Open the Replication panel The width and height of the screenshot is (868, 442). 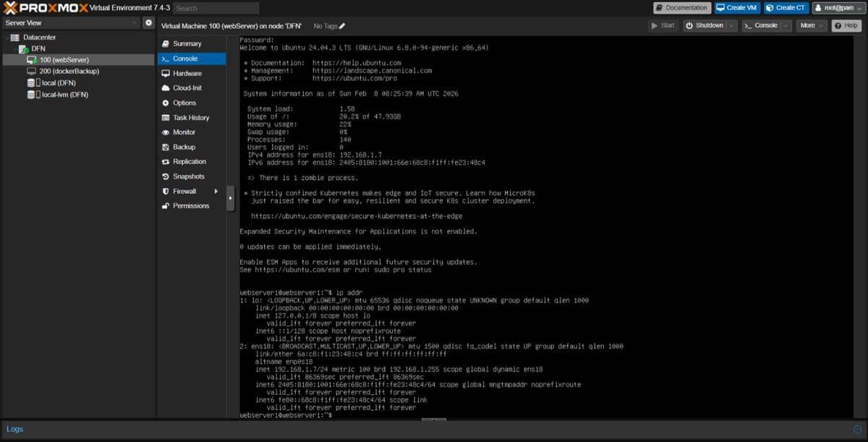click(x=188, y=161)
